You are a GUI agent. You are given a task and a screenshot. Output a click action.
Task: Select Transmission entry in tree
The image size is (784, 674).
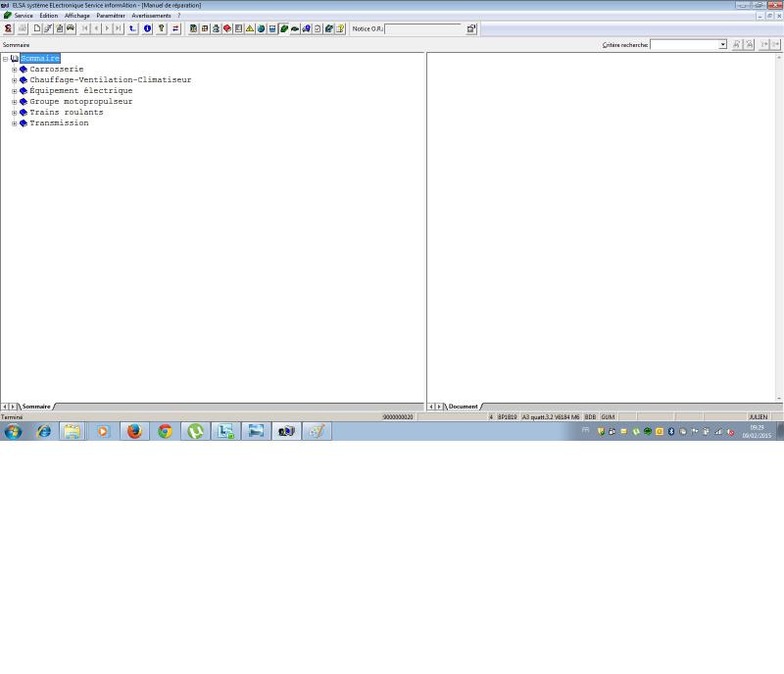coord(59,123)
